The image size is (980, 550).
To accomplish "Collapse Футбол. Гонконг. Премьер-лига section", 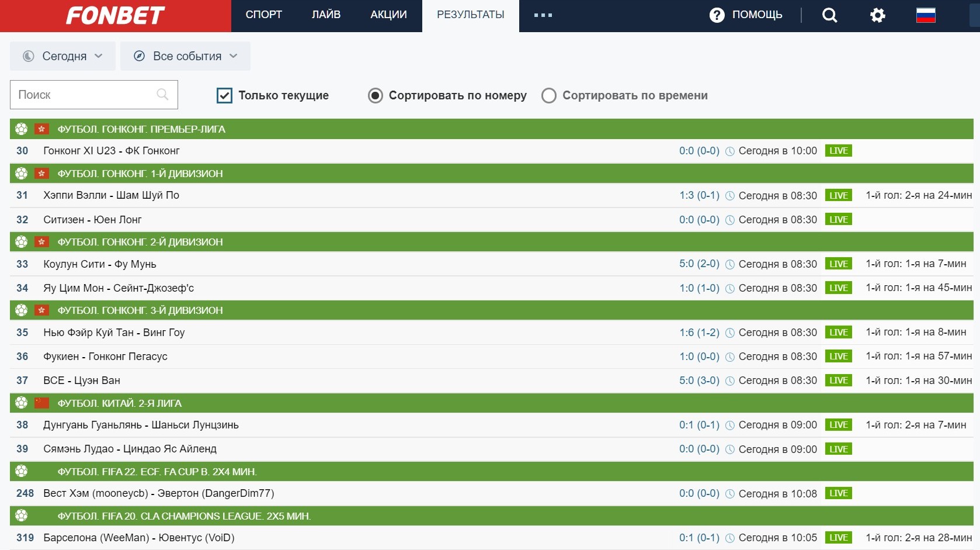I will click(x=492, y=129).
